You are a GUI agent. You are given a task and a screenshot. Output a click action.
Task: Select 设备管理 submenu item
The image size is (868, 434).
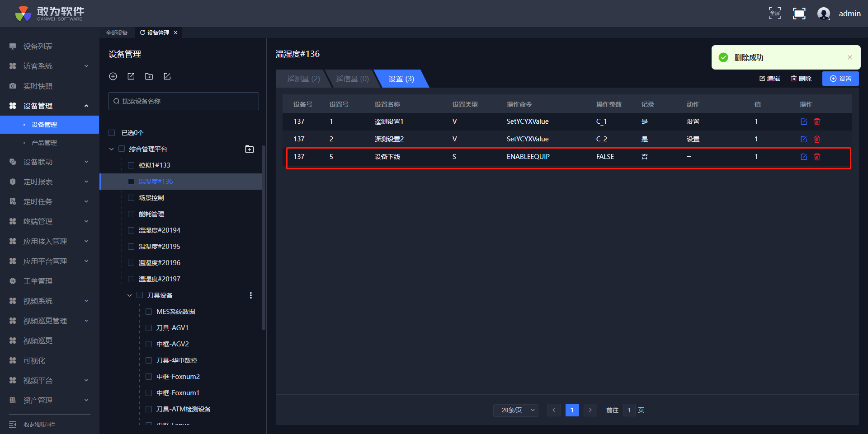pos(49,125)
